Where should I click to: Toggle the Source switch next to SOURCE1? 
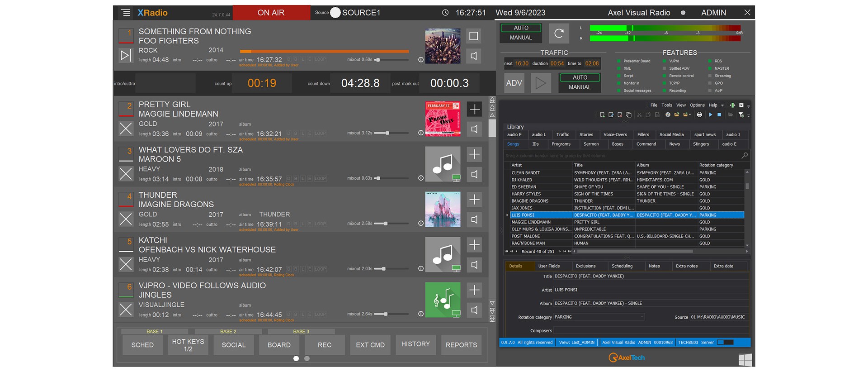335,13
